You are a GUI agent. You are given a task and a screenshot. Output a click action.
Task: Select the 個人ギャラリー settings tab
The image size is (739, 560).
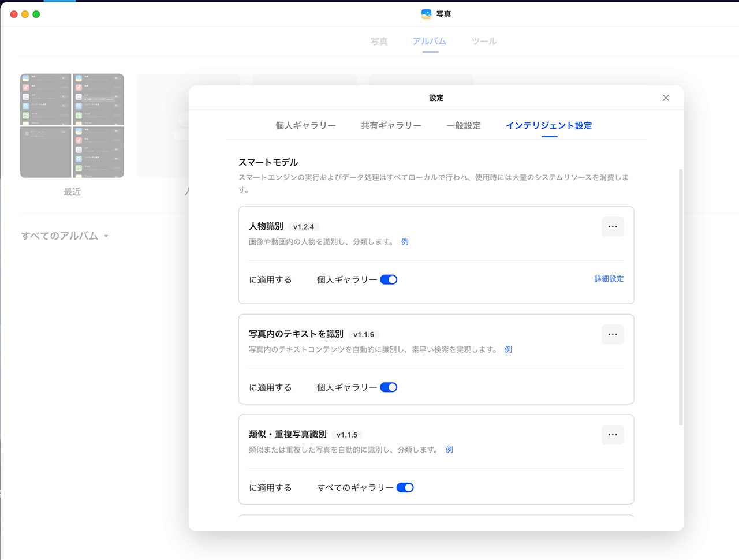click(x=306, y=125)
